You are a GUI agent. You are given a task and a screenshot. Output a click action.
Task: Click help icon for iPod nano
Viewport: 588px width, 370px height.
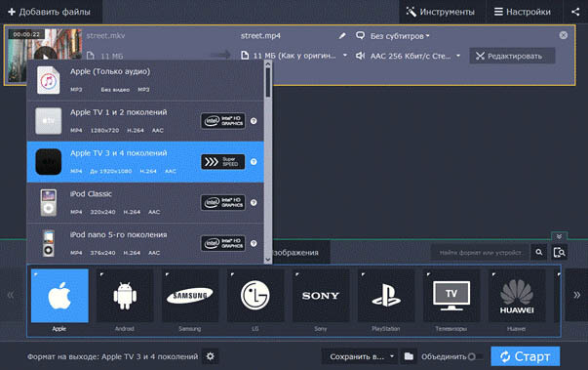tap(254, 243)
